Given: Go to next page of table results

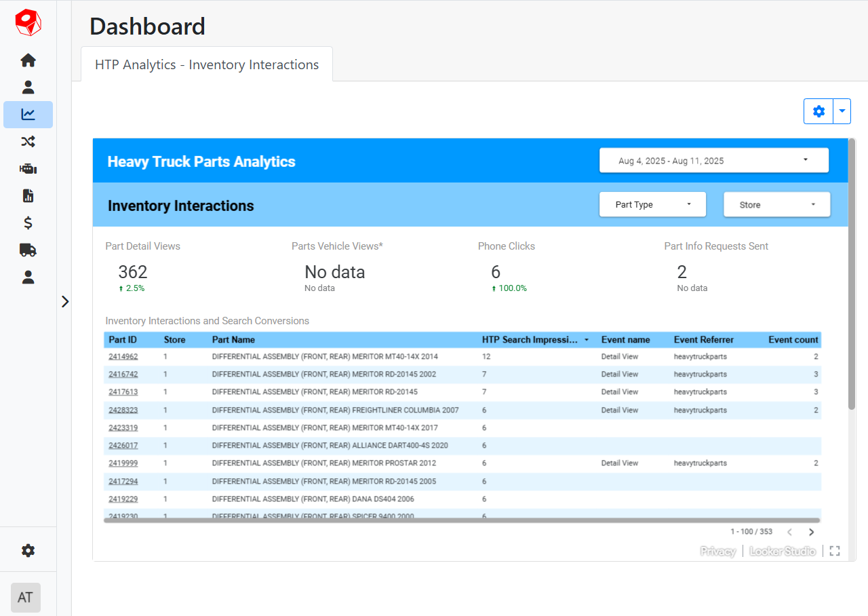Looking at the screenshot, I should (x=811, y=532).
